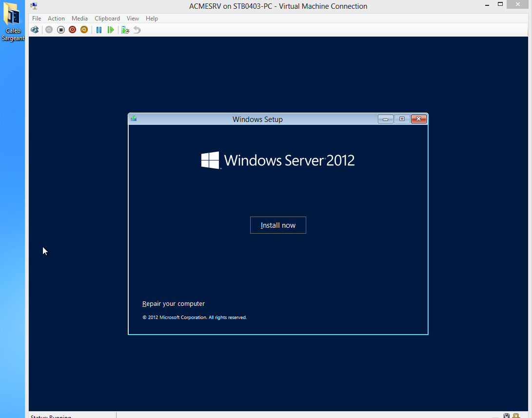Close the Windows Setup dialog
Viewport: 532px width, 418px height.
[x=419, y=119]
